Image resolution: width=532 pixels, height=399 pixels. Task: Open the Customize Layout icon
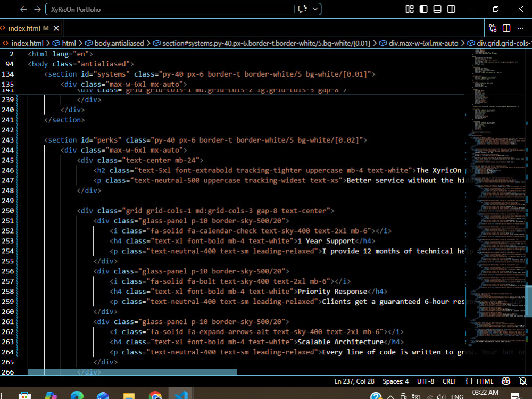(410, 9)
